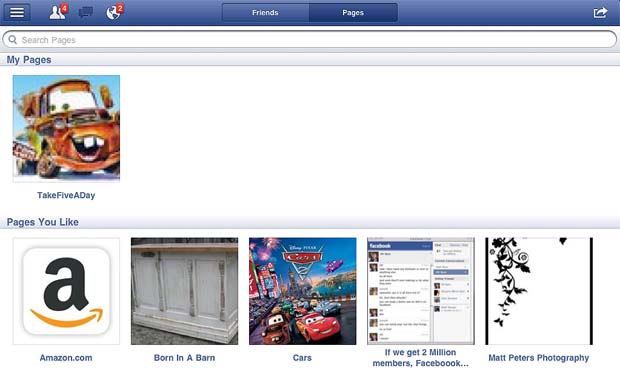Viewport: 620px width, 374px height.
Task: Open the messages chat icon
Action: (x=85, y=12)
